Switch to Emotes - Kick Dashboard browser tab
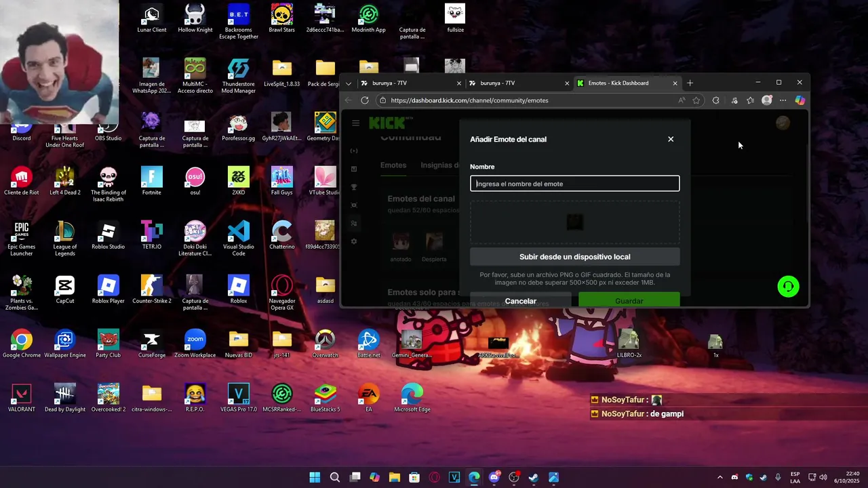The height and width of the screenshot is (488, 868). point(627,83)
